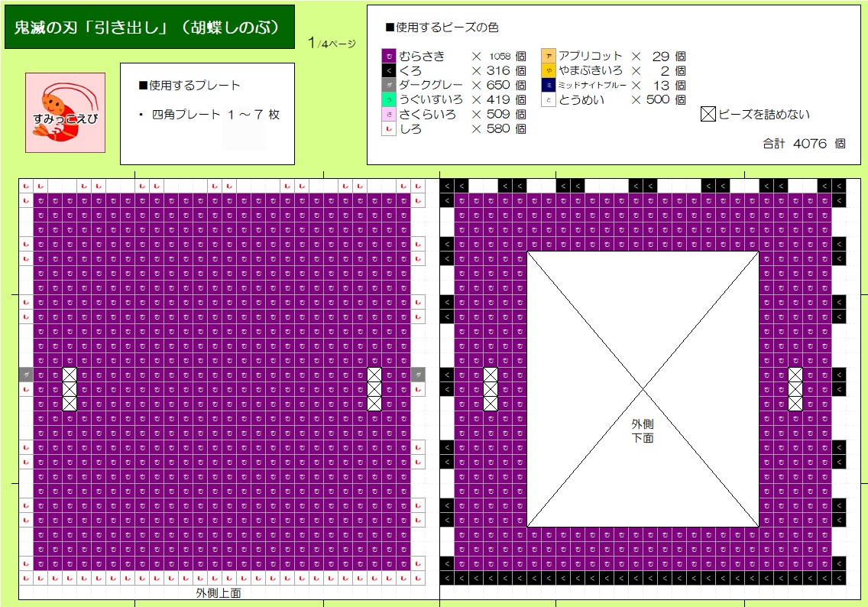This screenshot has height=607, width=868.
Task: Click the 509 個 bead count
Action: click(506, 114)
